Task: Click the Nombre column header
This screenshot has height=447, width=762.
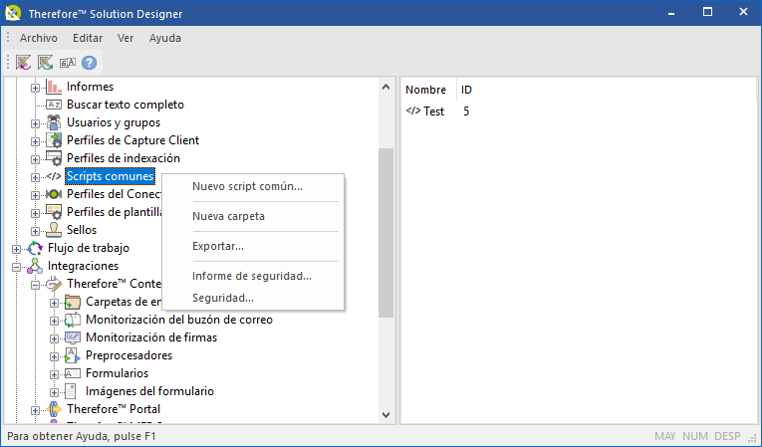Action: [x=425, y=90]
